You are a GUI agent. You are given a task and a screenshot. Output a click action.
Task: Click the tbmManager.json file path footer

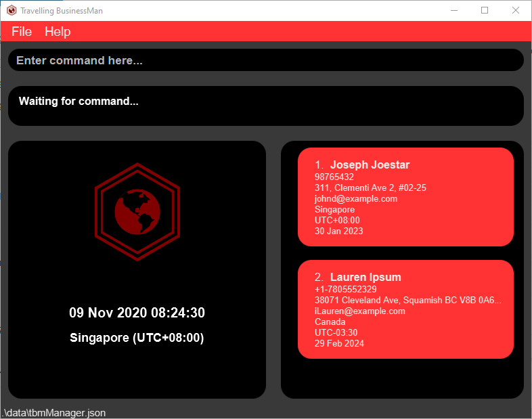54,413
